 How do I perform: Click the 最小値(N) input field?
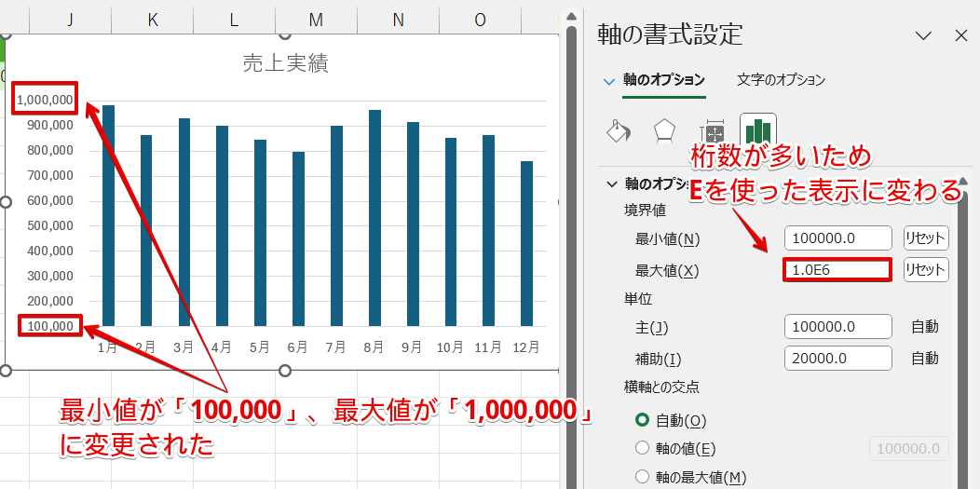pos(838,238)
